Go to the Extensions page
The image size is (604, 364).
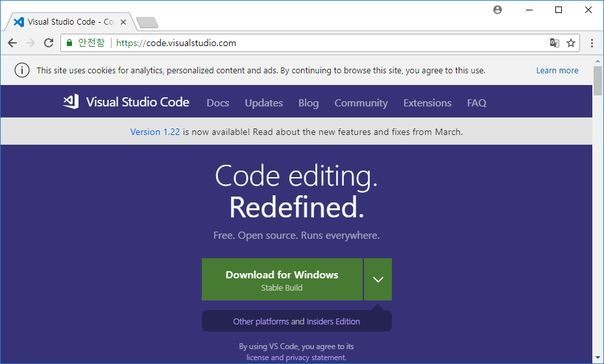point(427,103)
